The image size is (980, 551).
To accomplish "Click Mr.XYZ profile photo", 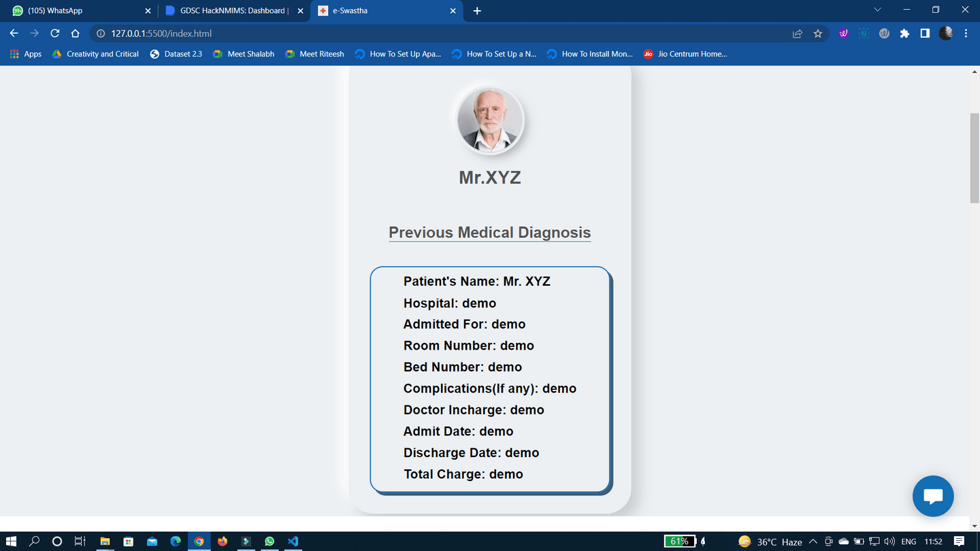I will click(x=490, y=120).
